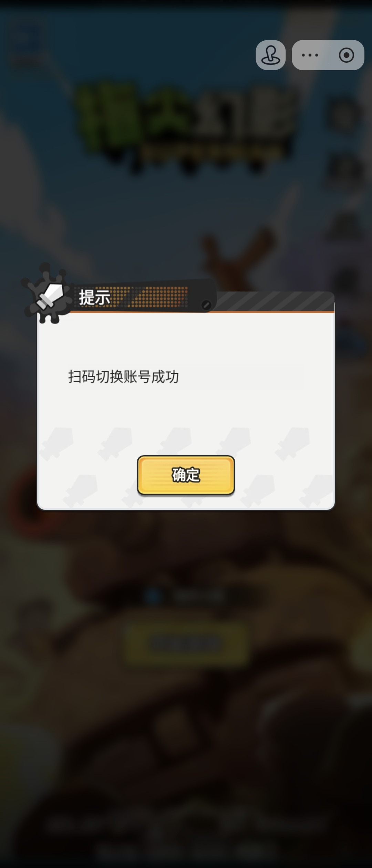This screenshot has height=868, width=372.
Task: Open the joystick game-center icon
Action: (x=271, y=55)
